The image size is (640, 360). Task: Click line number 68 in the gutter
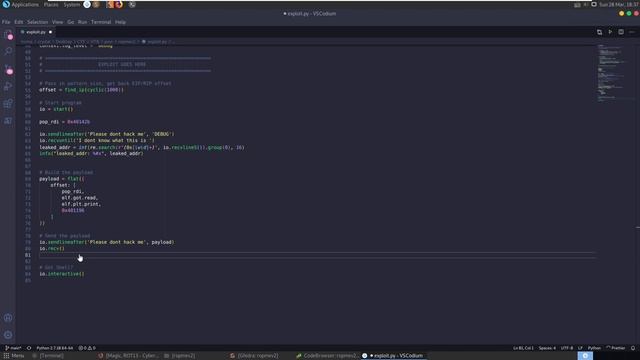tap(28, 173)
